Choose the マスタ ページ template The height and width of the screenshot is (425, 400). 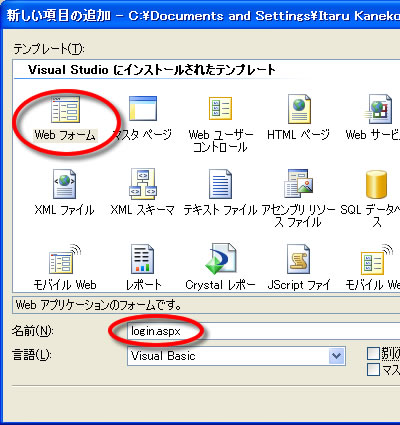(x=143, y=108)
